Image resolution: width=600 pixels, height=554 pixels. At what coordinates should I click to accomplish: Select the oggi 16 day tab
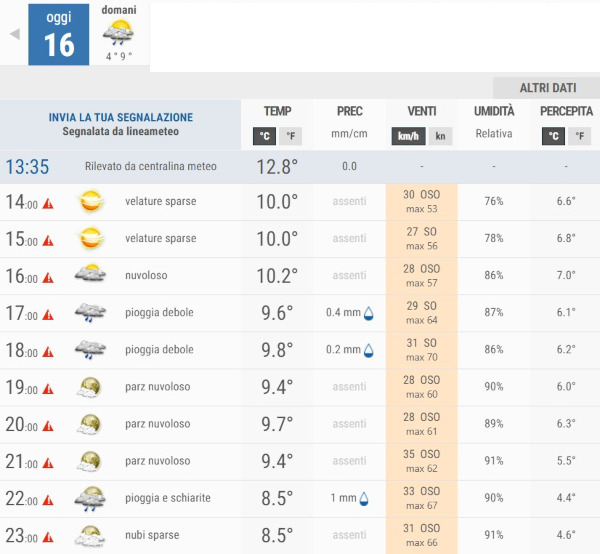(x=59, y=34)
